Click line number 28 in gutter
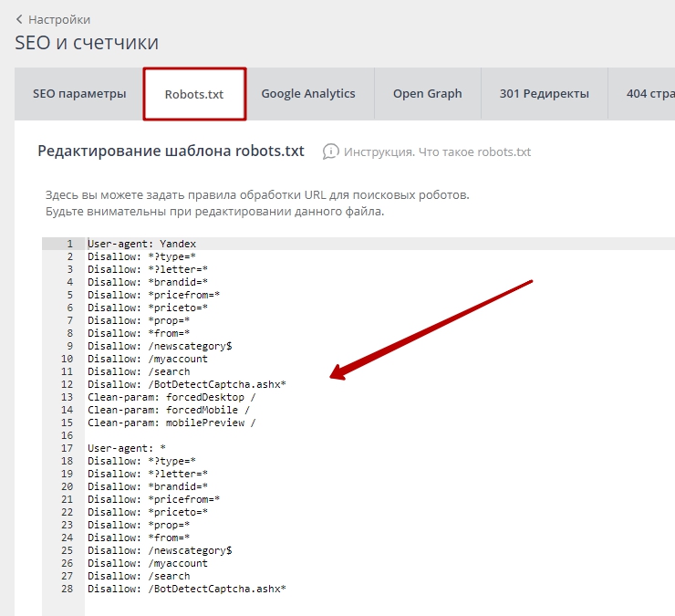Image resolution: width=675 pixels, height=616 pixels. [x=67, y=589]
